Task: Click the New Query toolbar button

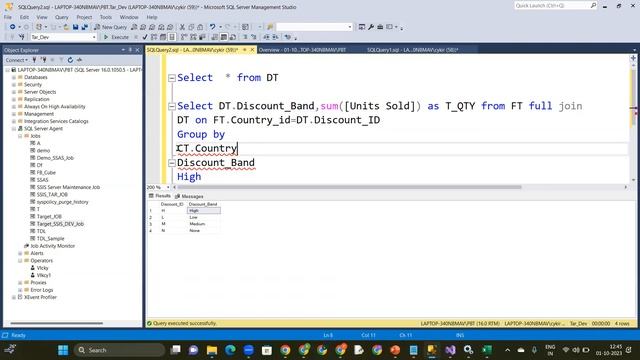Action: coord(110,27)
